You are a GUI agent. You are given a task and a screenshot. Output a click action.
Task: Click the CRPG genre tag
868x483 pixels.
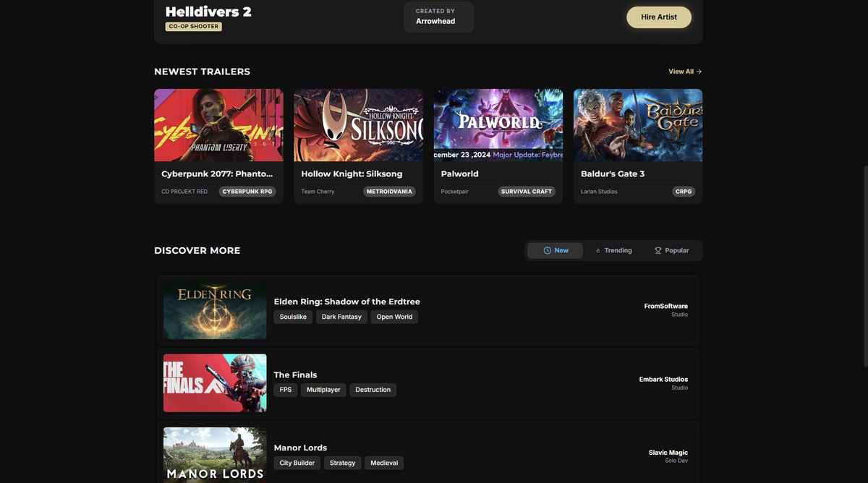point(684,192)
